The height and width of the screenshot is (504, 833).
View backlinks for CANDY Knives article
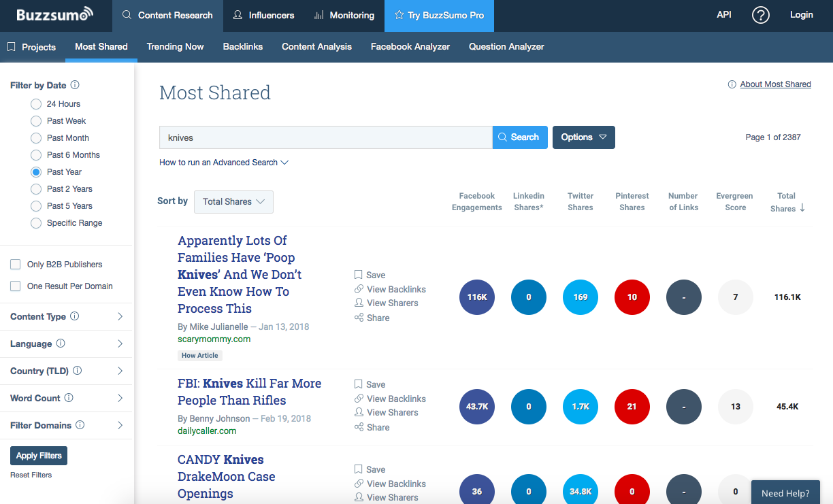pos(390,484)
